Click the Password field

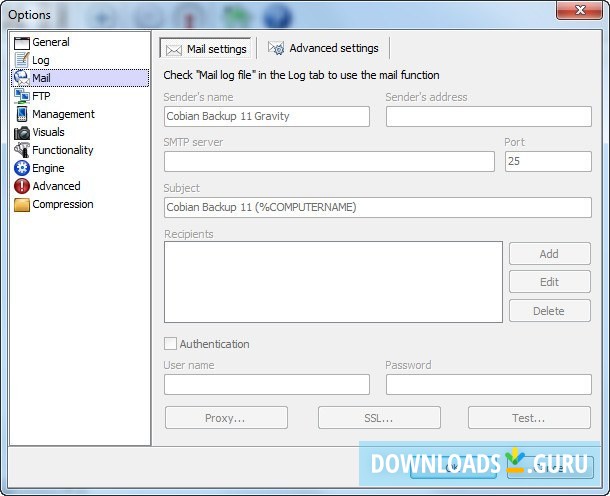(x=489, y=384)
